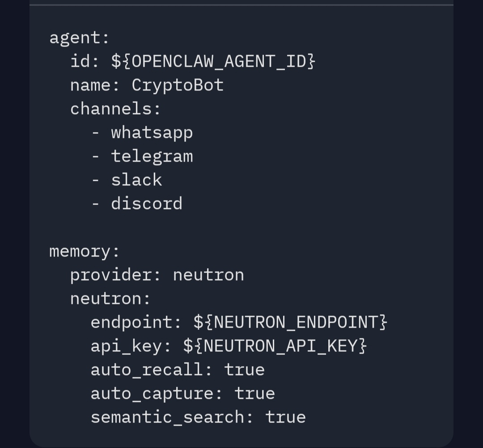Viewport: 483px width, 448px height.
Task: Click the "semantic_search" key
Action: coord(167,417)
